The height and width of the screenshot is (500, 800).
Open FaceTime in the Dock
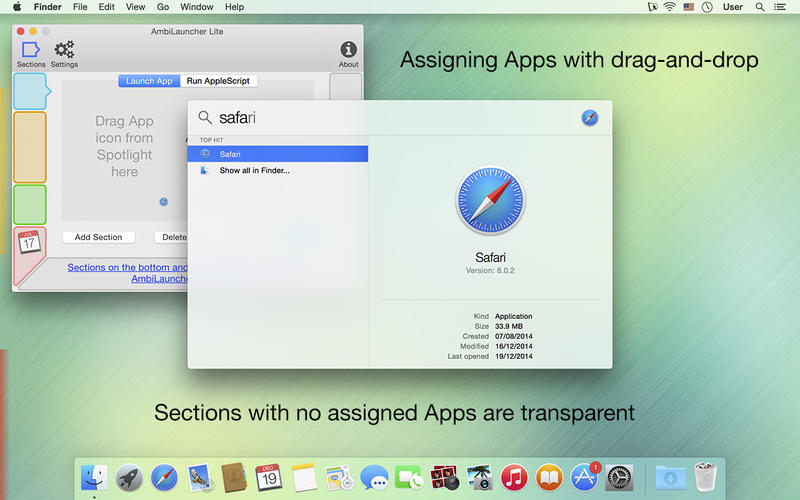click(x=409, y=478)
